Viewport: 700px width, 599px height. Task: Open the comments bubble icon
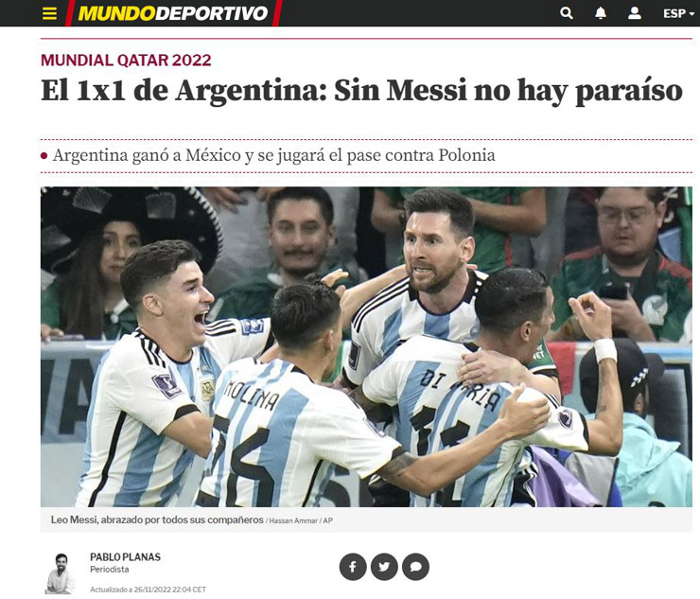tap(415, 567)
